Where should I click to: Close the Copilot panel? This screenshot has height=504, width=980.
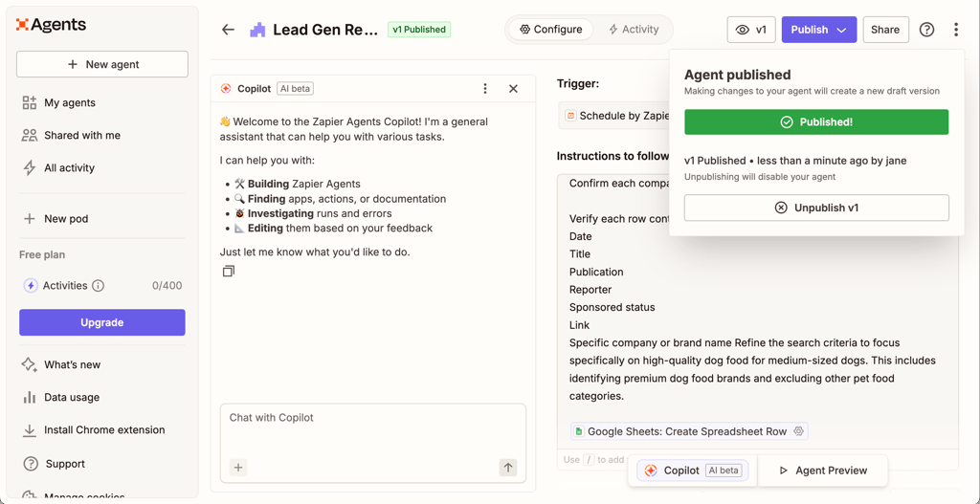(x=513, y=89)
